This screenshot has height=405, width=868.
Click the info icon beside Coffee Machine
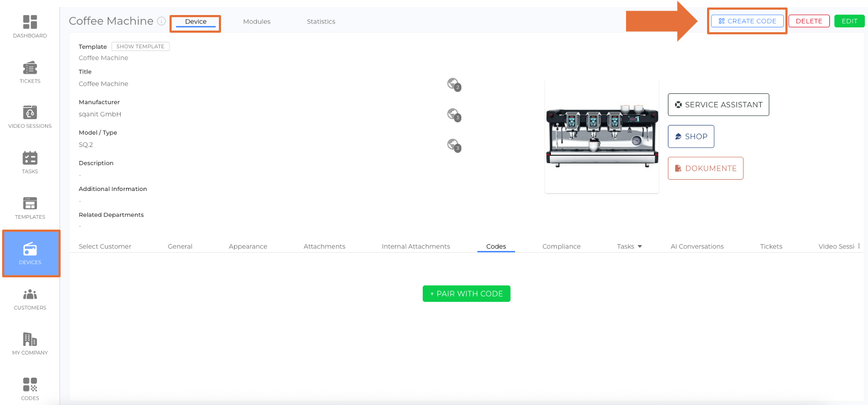tap(161, 21)
